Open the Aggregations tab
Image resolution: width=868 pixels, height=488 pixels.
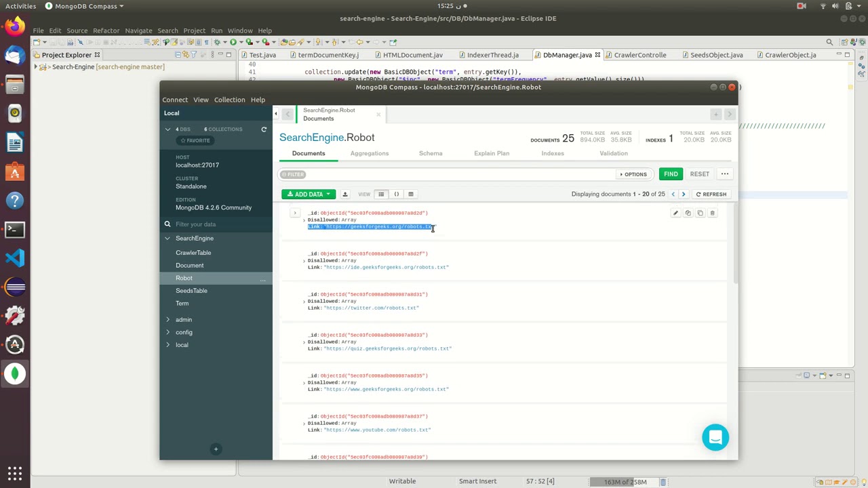[370, 153]
